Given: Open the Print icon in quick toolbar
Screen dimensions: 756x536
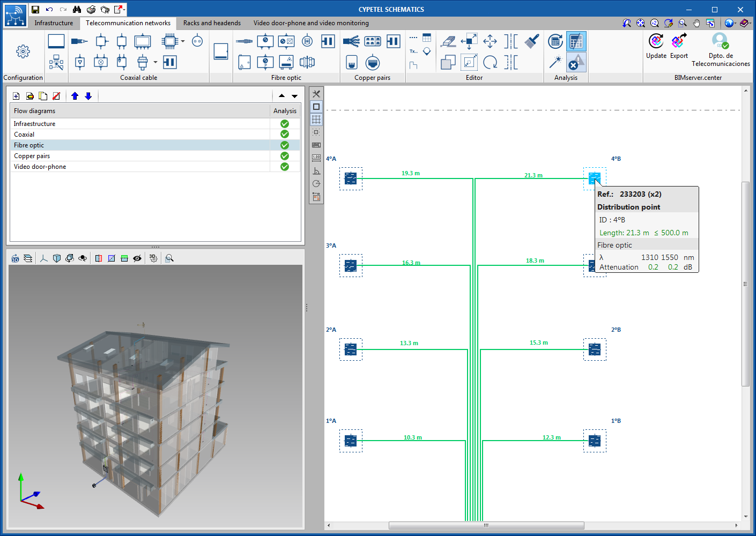Looking at the screenshot, I should [x=91, y=10].
